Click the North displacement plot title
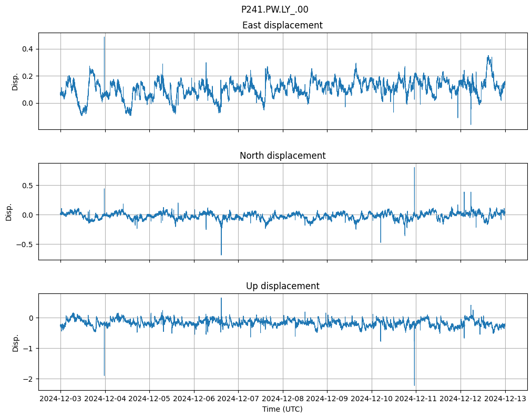The width and height of the screenshot is (532, 418). pyautogui.click(x=282, y=156)
